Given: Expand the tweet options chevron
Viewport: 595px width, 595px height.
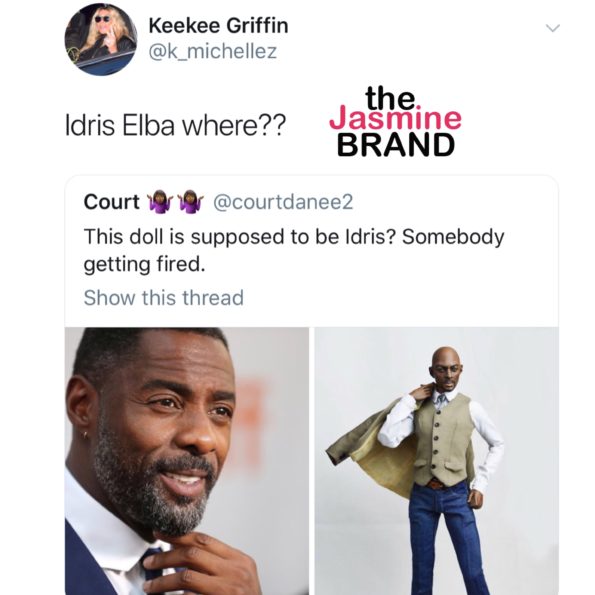Looking at the screenshot, I should tap(552, 28).
